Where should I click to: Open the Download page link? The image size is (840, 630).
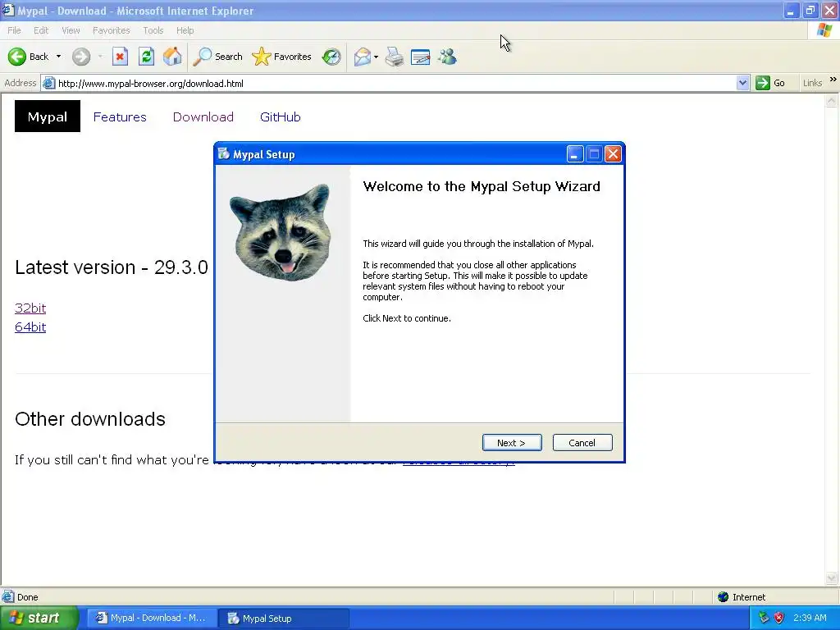click(203, 116)
